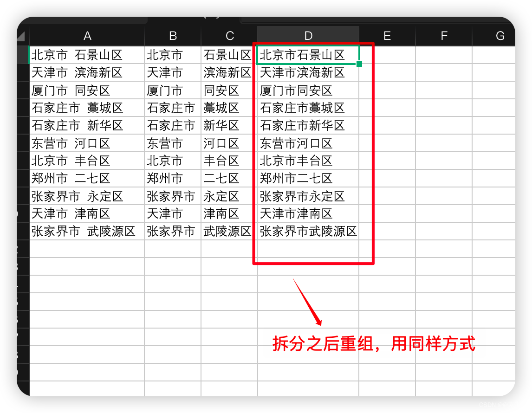The height and width of the screenshot is (413, 532).
Task: Click cell 二七区 in column C
Action: coord(229,178)
